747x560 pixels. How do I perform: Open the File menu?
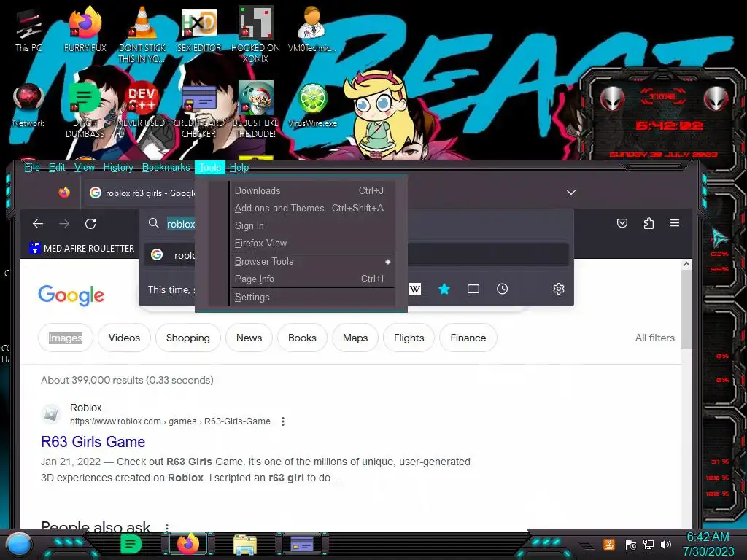pyautogui.click(x=32, y=167)
